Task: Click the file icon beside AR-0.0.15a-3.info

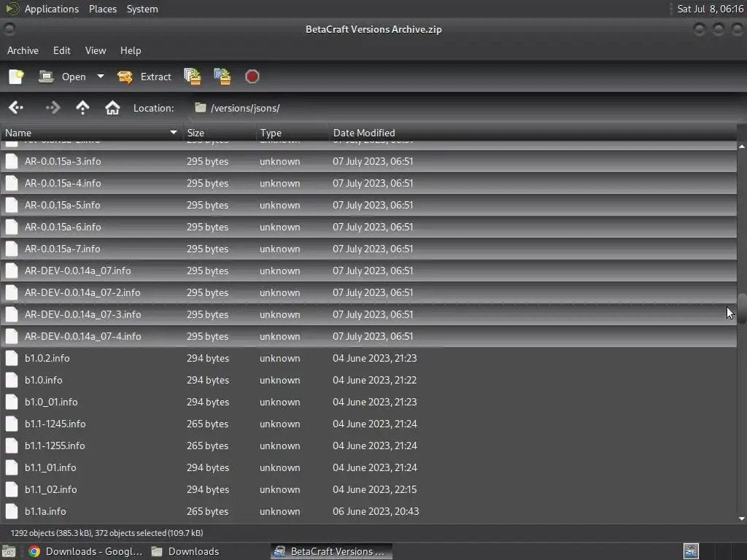Action: point(12,161)
